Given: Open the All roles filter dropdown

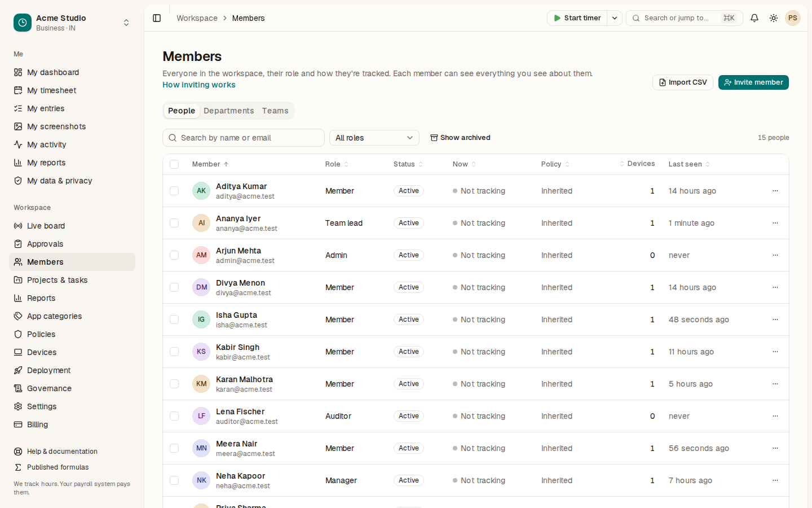Looking at the screenshot, I should pos(374,138).
